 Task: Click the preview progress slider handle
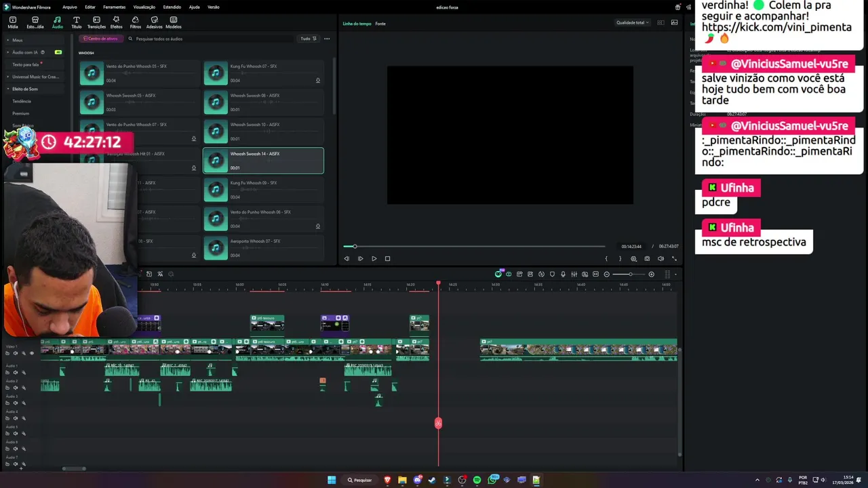tap(354, 246)
